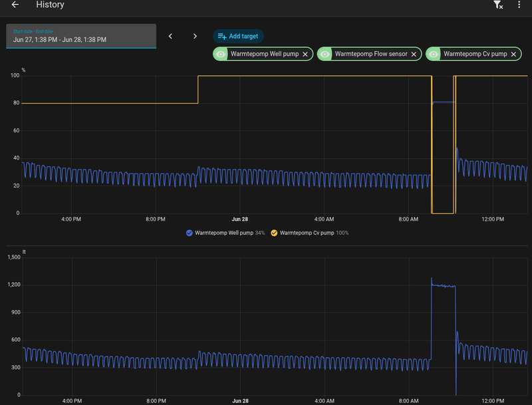Screen dimensions: 532x405
Task: Click the 8:00 AM label on the lower chart
Action: 408,401
